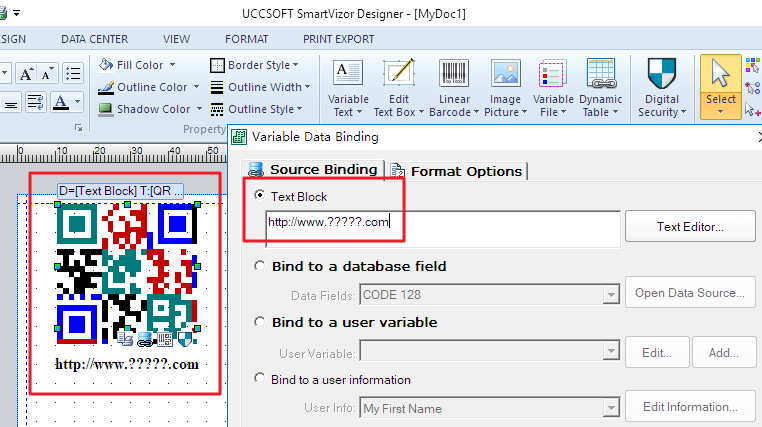Decrease font size with smaller A icon
The width and height of the screenshot is (762, 427).
tap(47, 74)
